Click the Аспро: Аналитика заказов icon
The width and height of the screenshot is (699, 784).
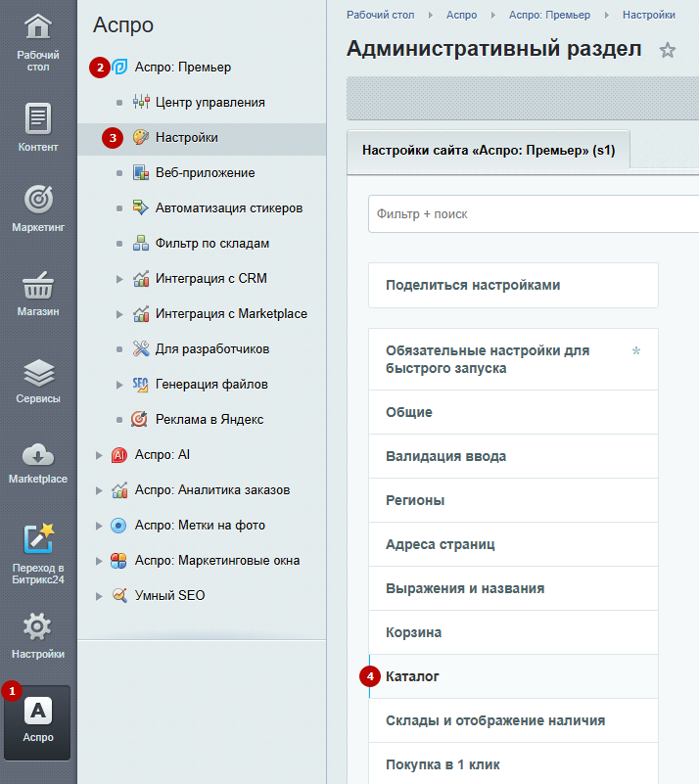click(x=119, y=489)
